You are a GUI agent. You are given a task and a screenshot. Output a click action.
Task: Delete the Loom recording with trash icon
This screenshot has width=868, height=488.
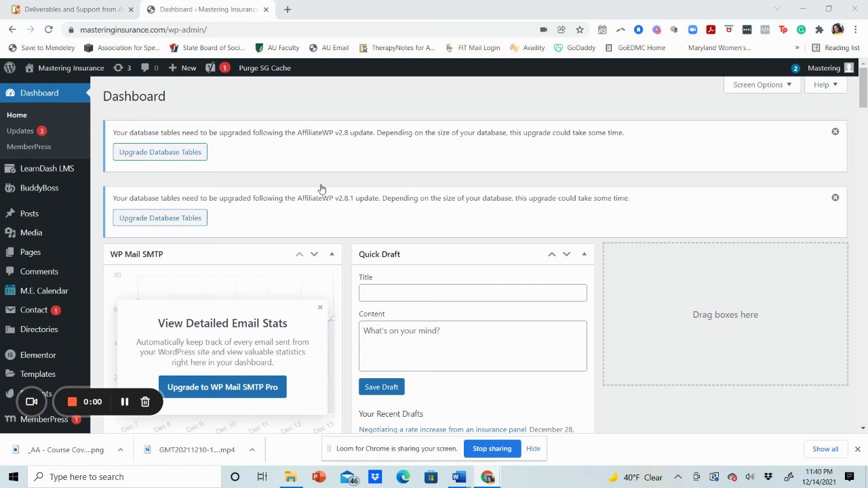pos(145,401)
